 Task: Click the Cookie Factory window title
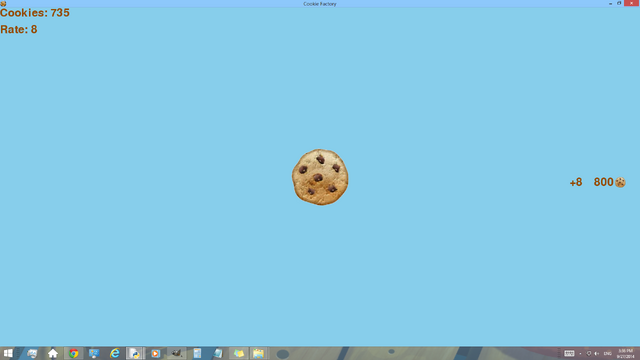[x=320, y=4]
